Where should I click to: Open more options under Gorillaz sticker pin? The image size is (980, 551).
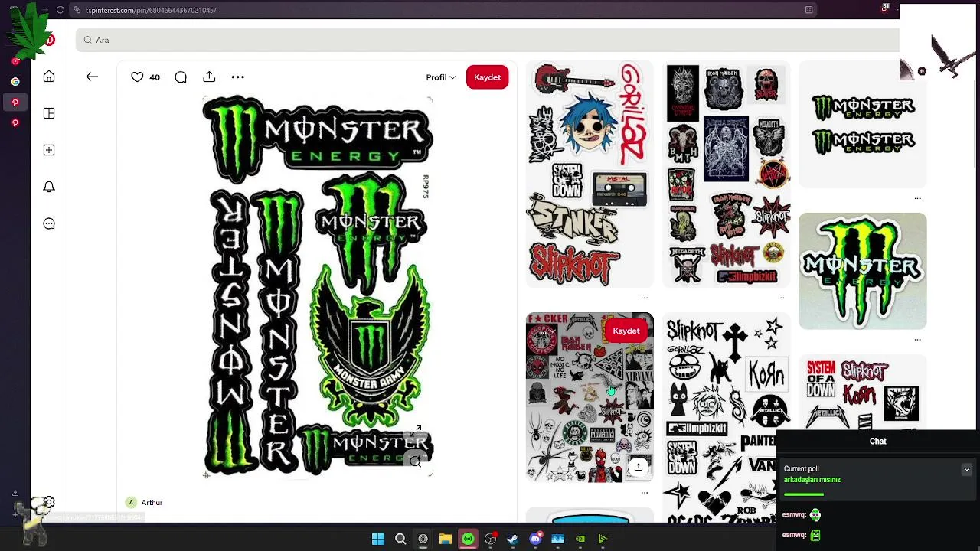(645, 298)
